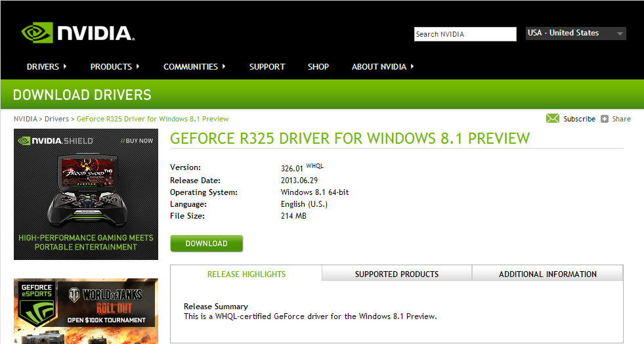This screenshot has width=644, height=344.
Task: Click the Subscribe envelope icon
Action: (x=552, y=119)
